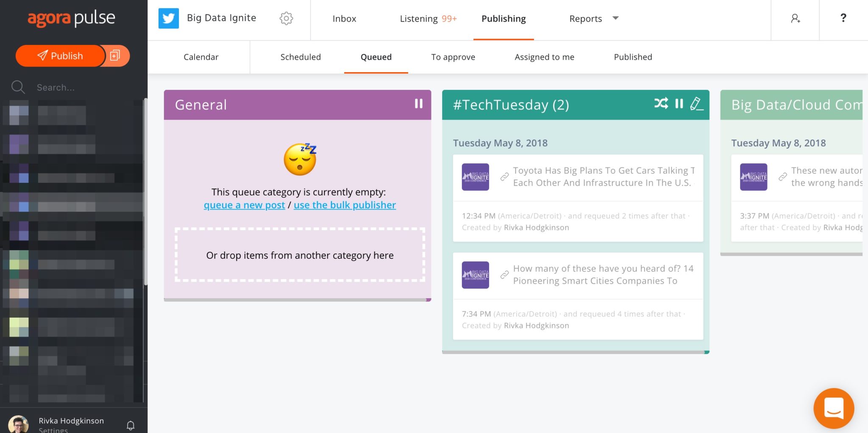Open Rivka Hodgkinson profile avatar
Viewport: 868px width, 433px height.
[x=19, y=425]
